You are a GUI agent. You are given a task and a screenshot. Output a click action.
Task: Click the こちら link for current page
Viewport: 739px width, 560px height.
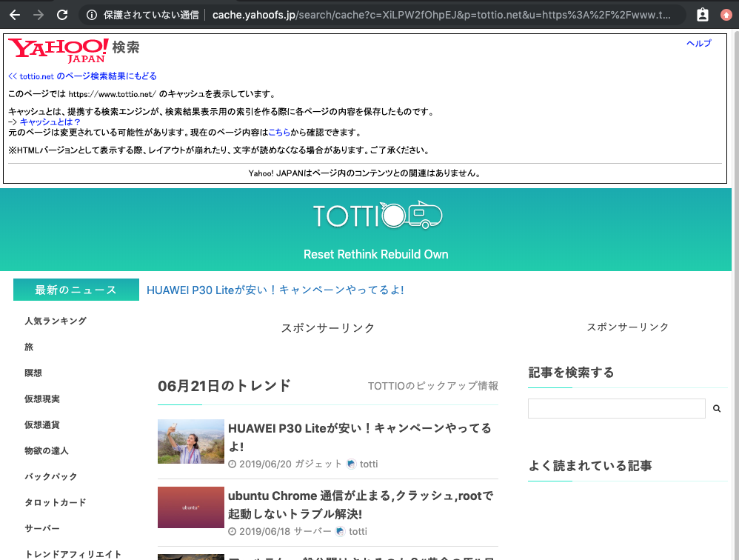[x=279, y=133]
